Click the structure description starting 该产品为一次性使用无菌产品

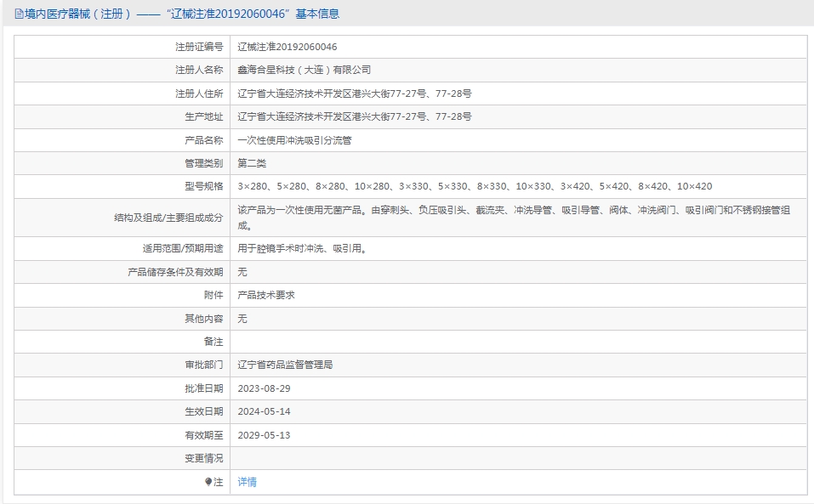(x=514, y=218)
